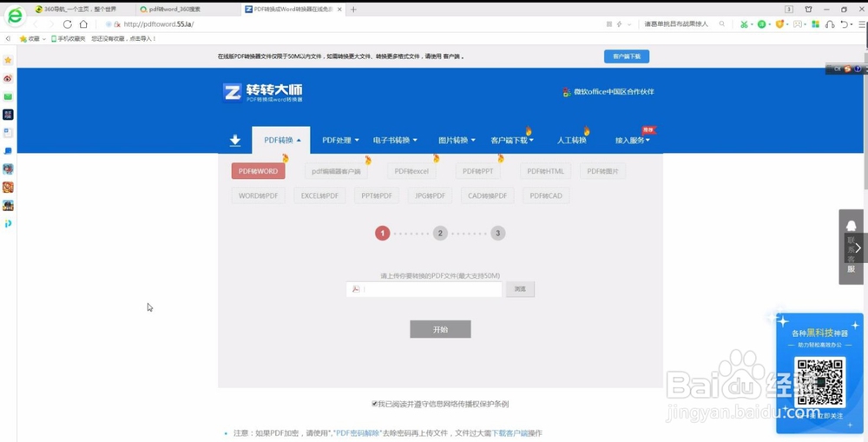This screenshot has height=442, width=868.
Task: Click the 360 browser logo icon
Action: [15, 16]
